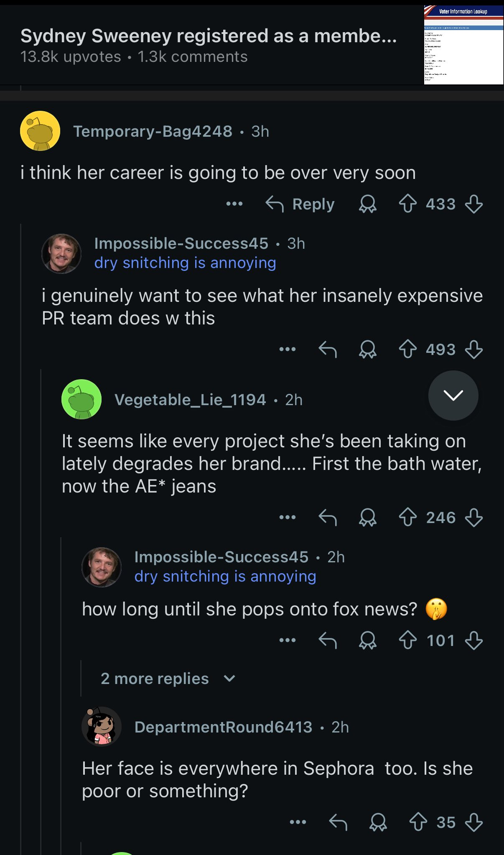Open three-dots menu on the AE jeans comment
Screen dimensions: 504x855
[x=288, y=517]
